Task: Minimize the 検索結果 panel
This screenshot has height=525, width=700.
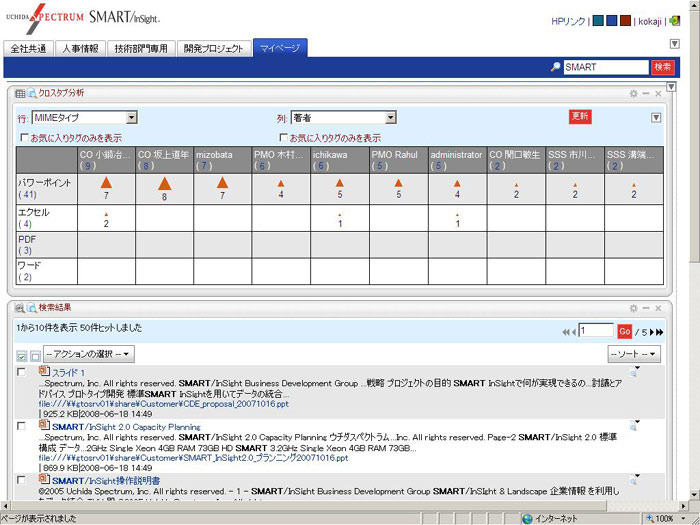Action: [646, 308]
